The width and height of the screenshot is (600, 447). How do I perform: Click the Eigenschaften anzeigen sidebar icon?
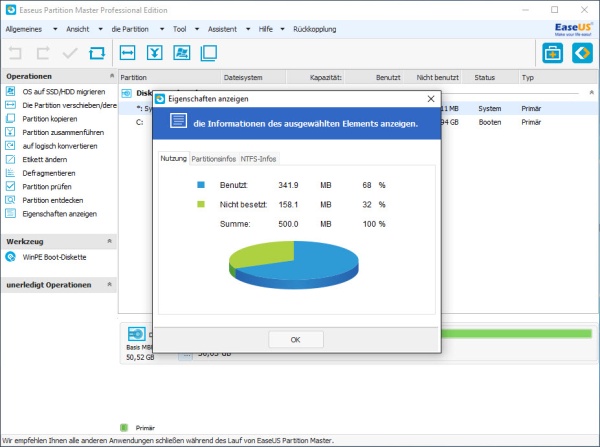pos(10,214)
